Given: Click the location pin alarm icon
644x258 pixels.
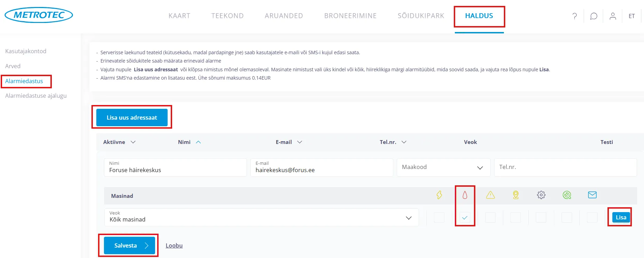Looking at the screenshot, I should point(516,195).
